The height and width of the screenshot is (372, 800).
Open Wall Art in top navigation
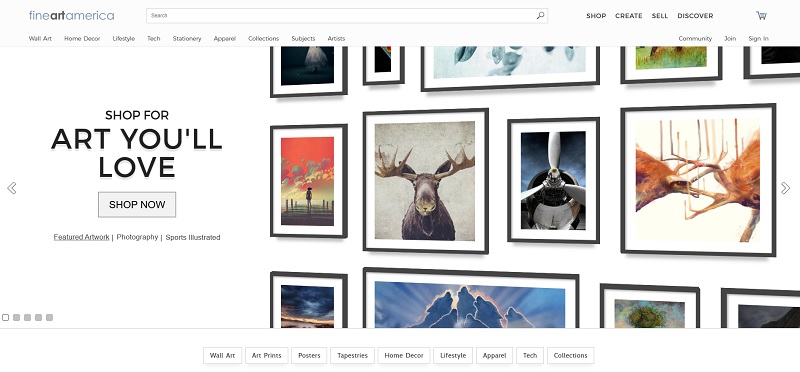click(x=40, y=38)
